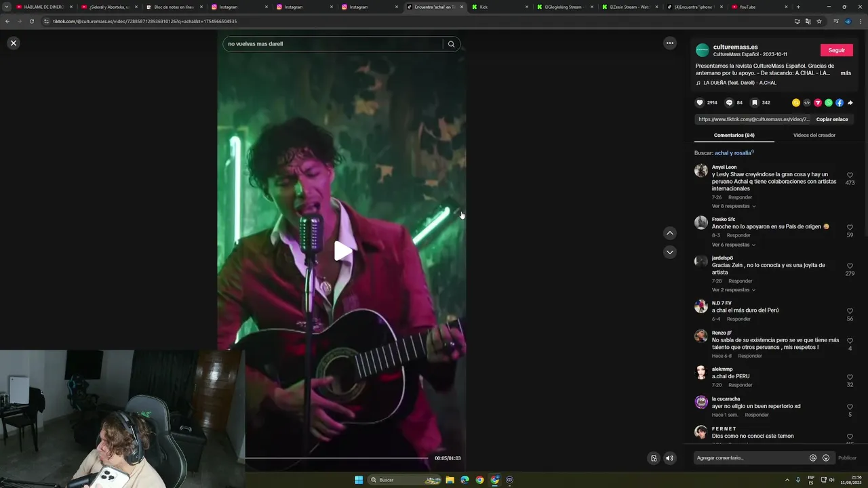Screen dimensions: 868x488
Task: Switch to Comentarios (84) tab
Action: [x=734, y=135]
